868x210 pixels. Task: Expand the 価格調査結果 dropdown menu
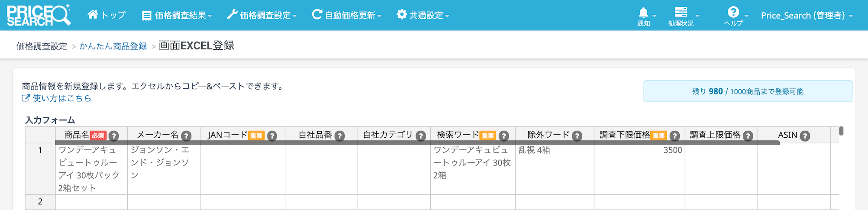pos(177,16)
